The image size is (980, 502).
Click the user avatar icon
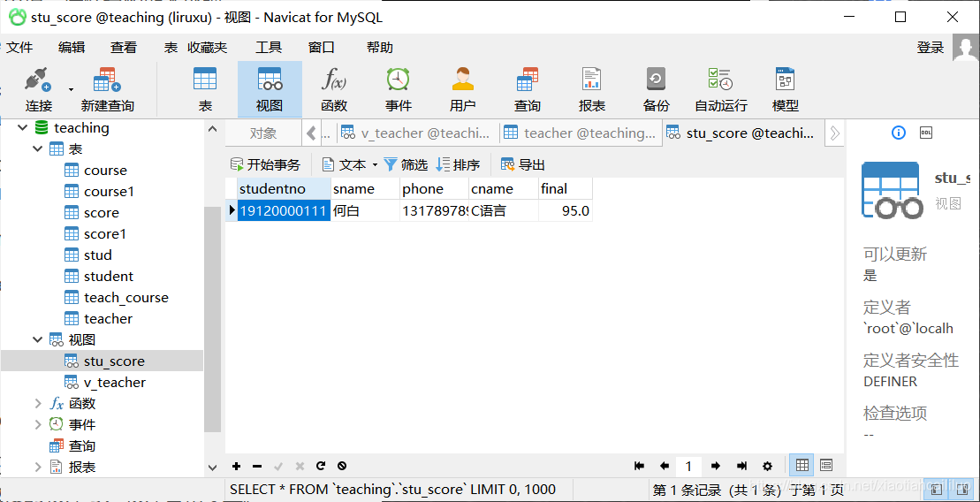pyautogui.click(x=966, y=48)
